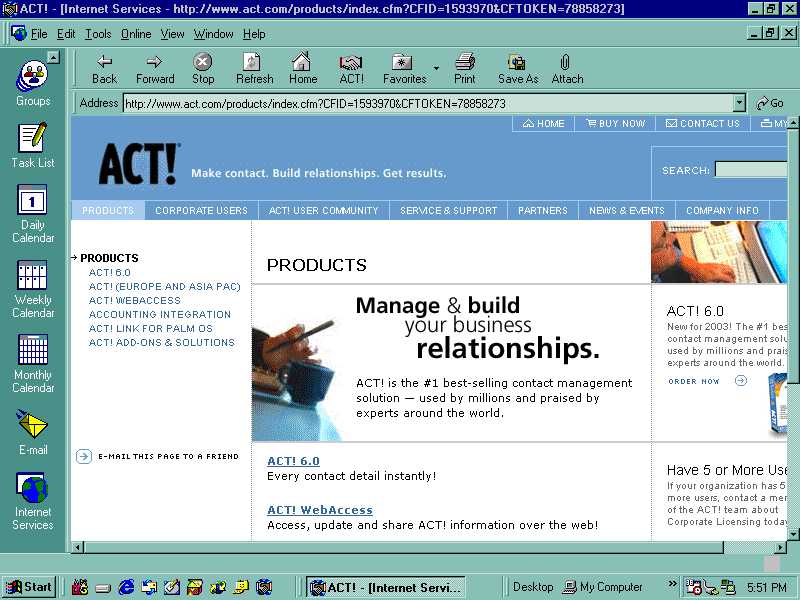Open ACT! 6.0 in left product list
Image resolution: width=800 pixels, height=600 pixels.
(x=110, y=272)
